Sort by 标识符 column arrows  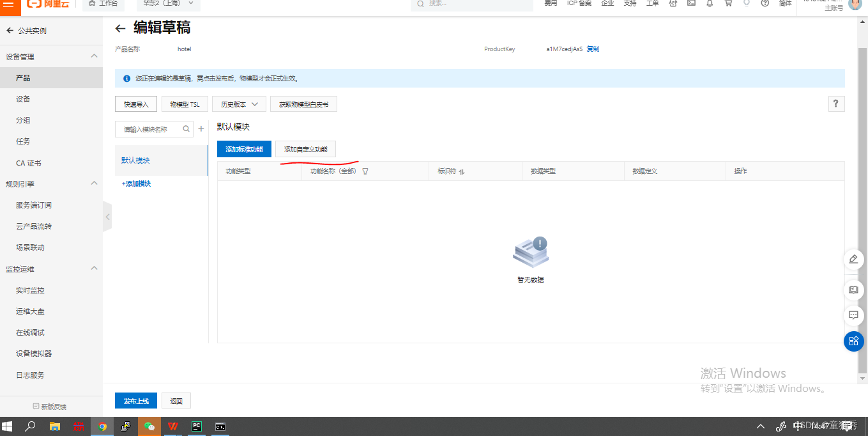[462, 171]
